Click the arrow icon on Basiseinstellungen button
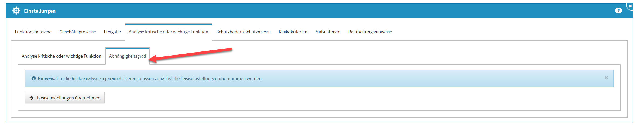 point(32,98)
